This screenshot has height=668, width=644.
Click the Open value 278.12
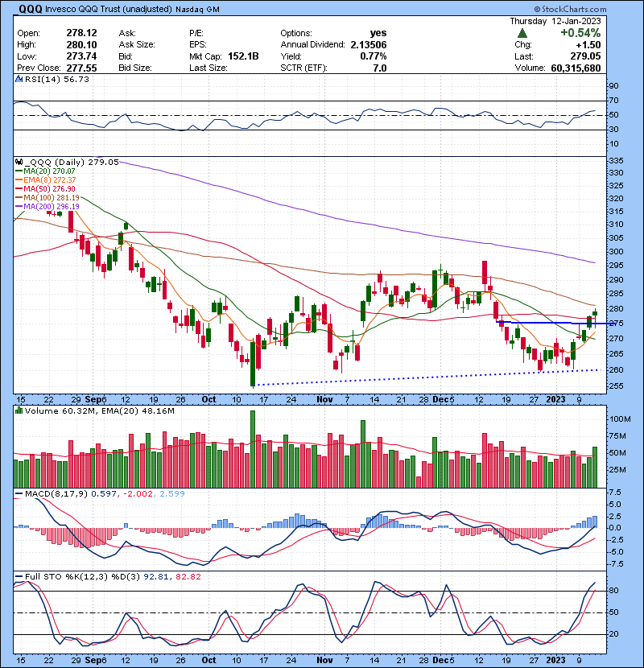[x=81, y=33]
